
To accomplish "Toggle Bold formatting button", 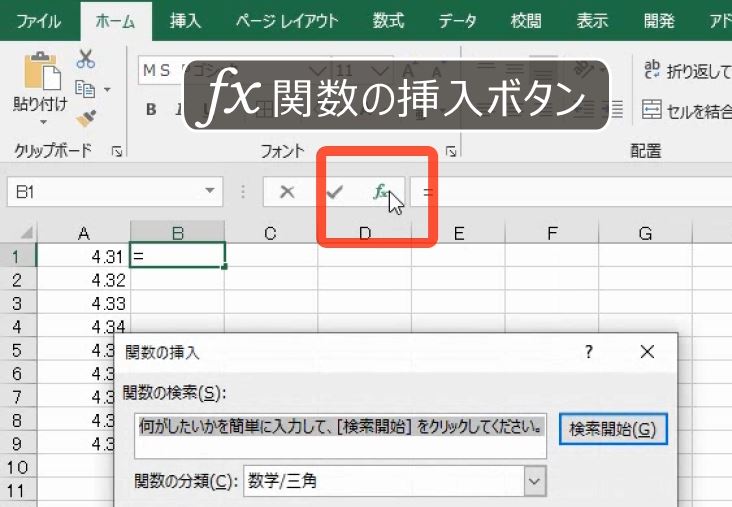I will (151, 109).
